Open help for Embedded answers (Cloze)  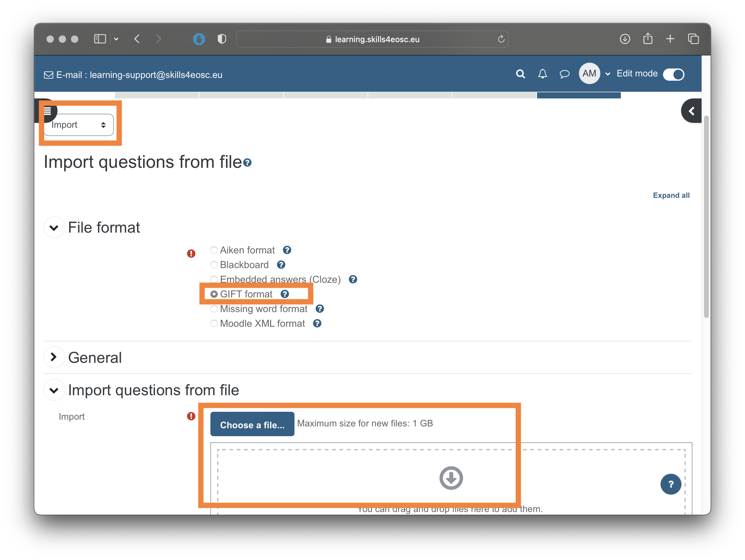[353, 279]
